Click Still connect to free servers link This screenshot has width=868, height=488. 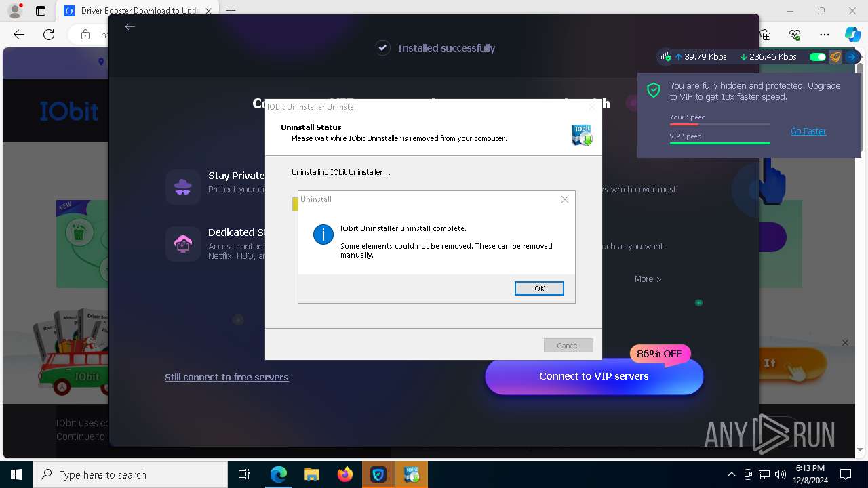point(226,377)
